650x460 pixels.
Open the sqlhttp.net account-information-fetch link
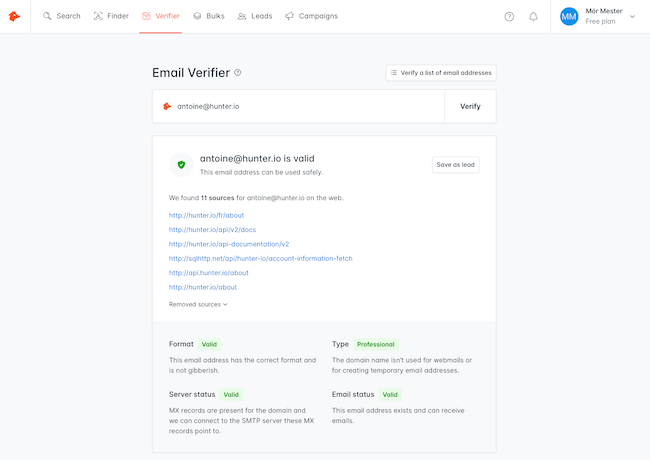click(260, 258)
